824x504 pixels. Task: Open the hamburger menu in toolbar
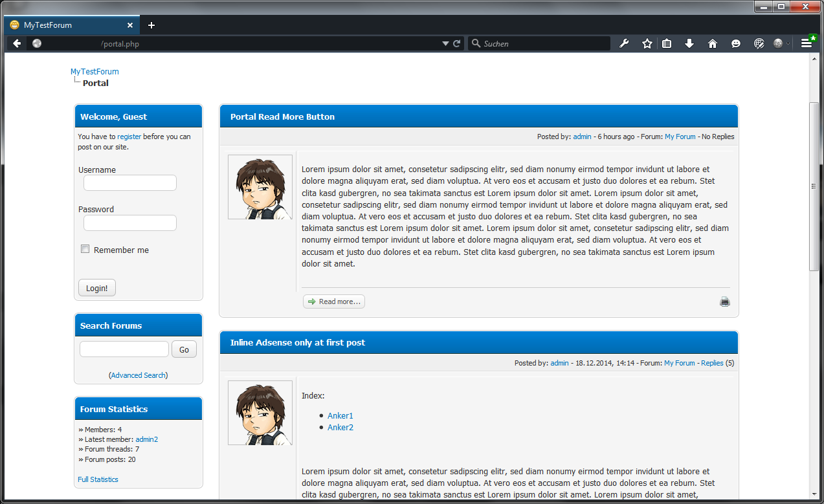click(807, 43)
